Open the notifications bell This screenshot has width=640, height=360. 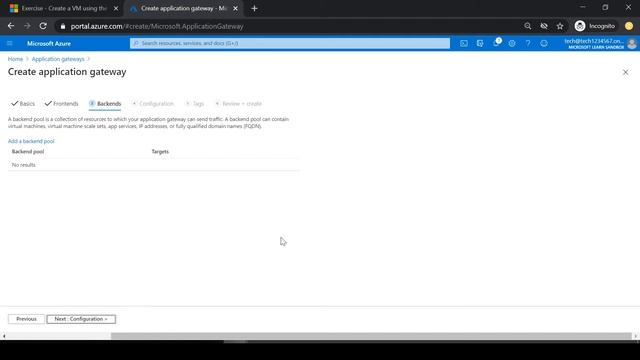[496, 43]
